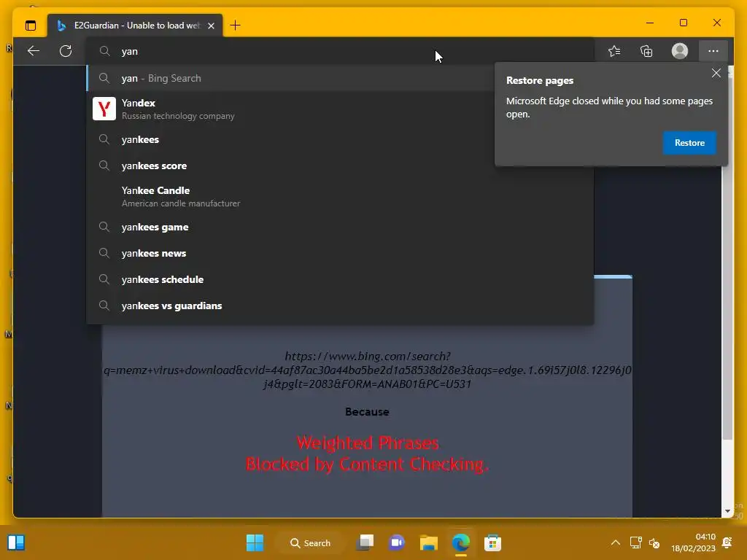
Task: Maximize the Edge window
Action: 683,23
